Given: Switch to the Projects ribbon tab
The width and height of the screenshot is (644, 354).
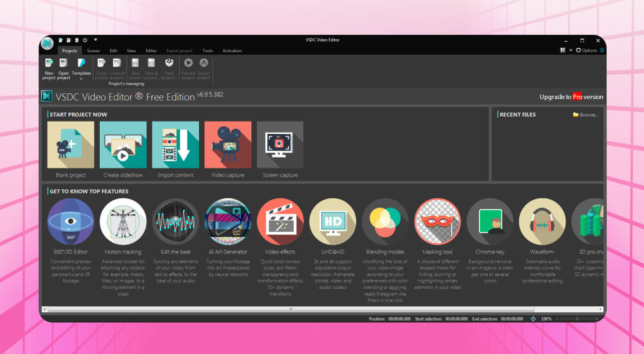Looking at the screenshot, I should tap(70, 51).
